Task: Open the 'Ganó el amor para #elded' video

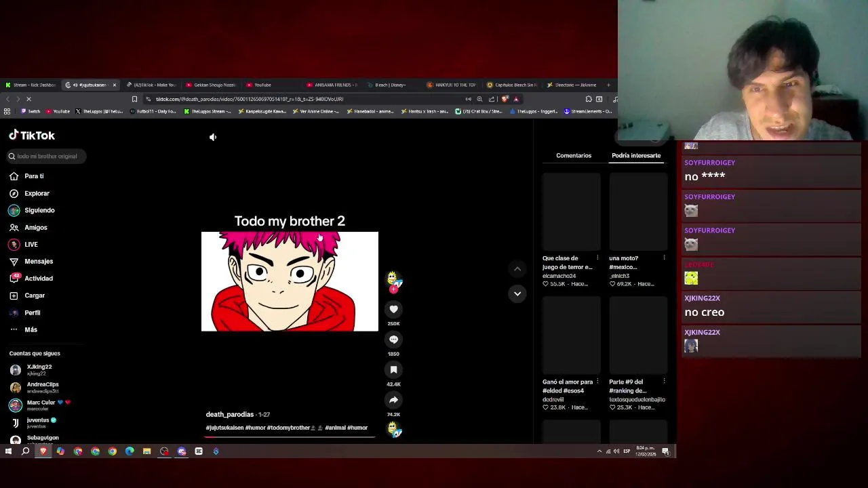Action: point(571,335)
